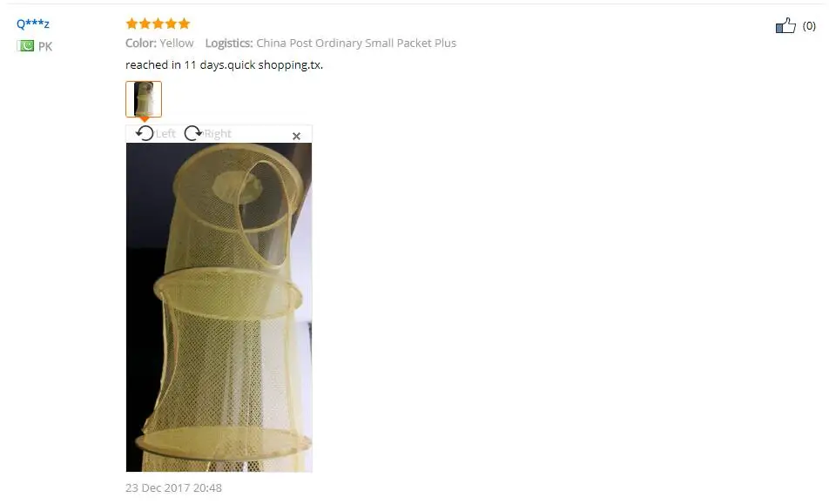Viewport: 829px width, 504px height.
Task: Close the enlarged photo preview
Action: [x=297, y=137]
